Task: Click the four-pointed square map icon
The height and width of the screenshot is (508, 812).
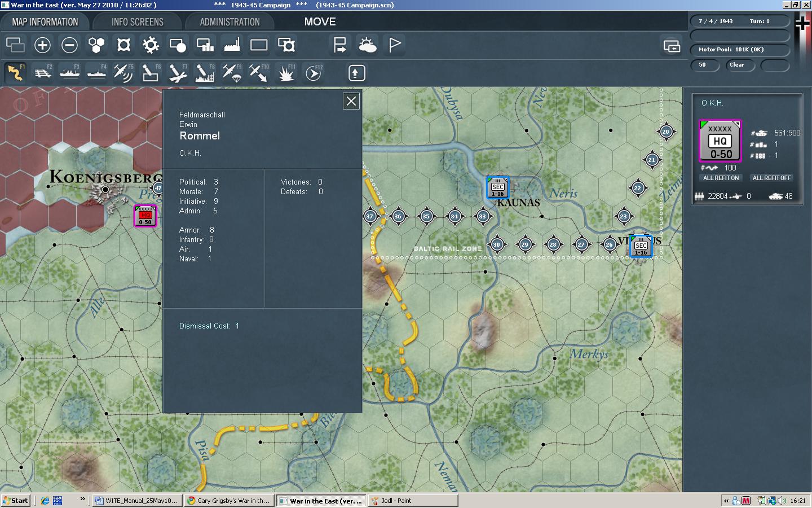Action: tap(123, 45)
